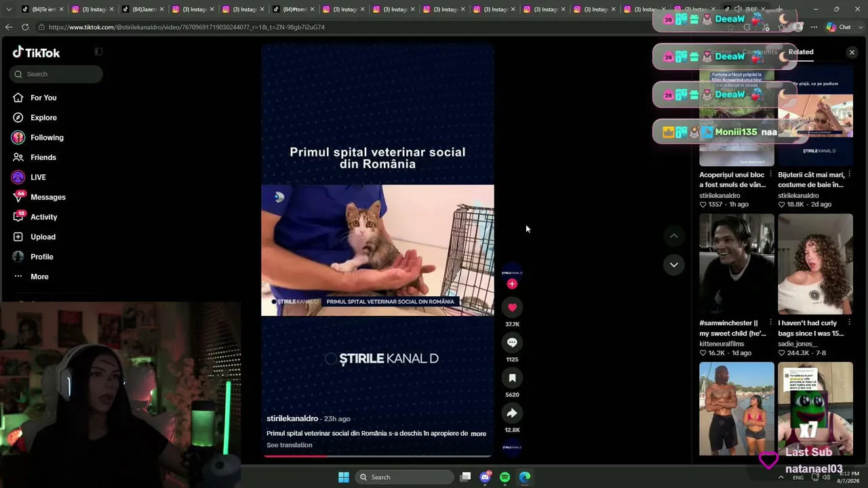The image size is (868, 488).
Task: Switch to the '(84)#tom' TikTok tab
Action: click(x=293, y=9)
